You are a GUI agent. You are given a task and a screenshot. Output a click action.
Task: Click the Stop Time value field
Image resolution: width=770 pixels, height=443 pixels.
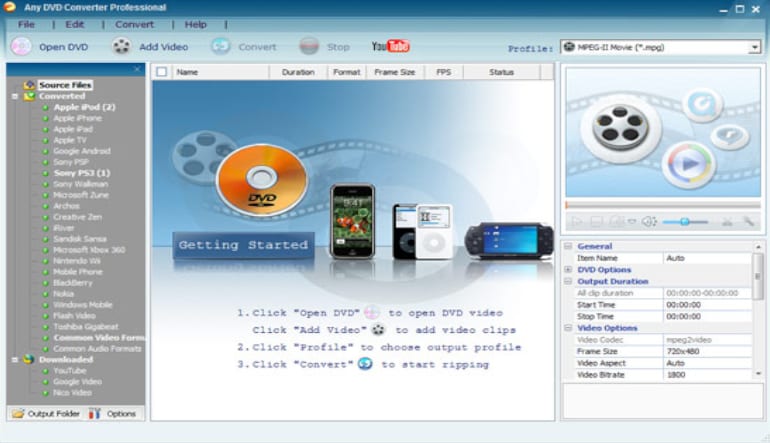pos(707,316)
